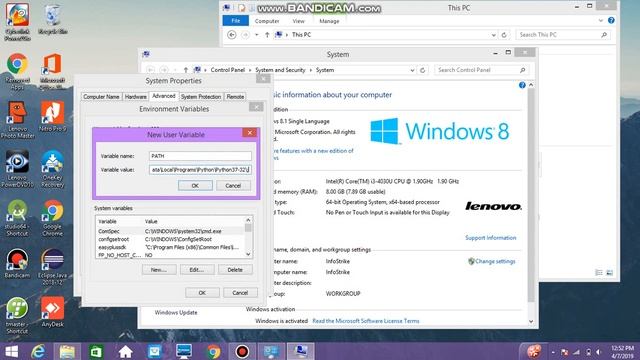Read the Microsoft Software License Terms
The height and width of the screenshot is (360, 640).
(x=366, y=321)
